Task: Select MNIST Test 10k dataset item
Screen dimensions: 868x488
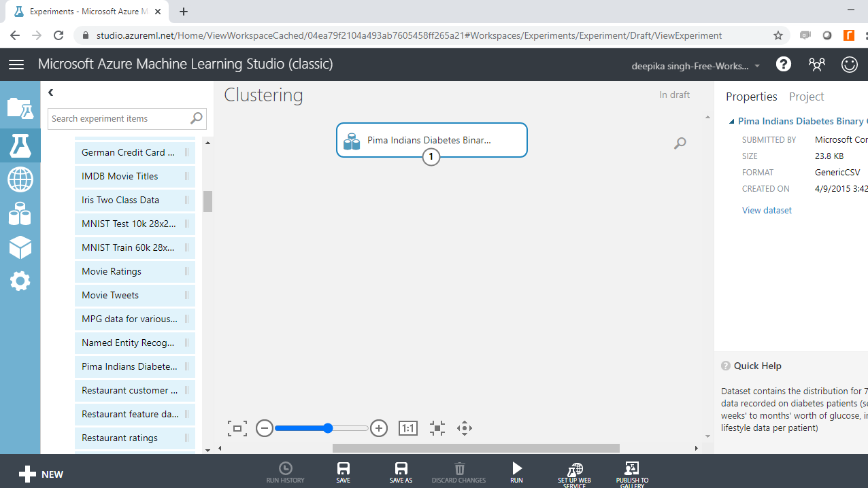Action: (135, 224)
